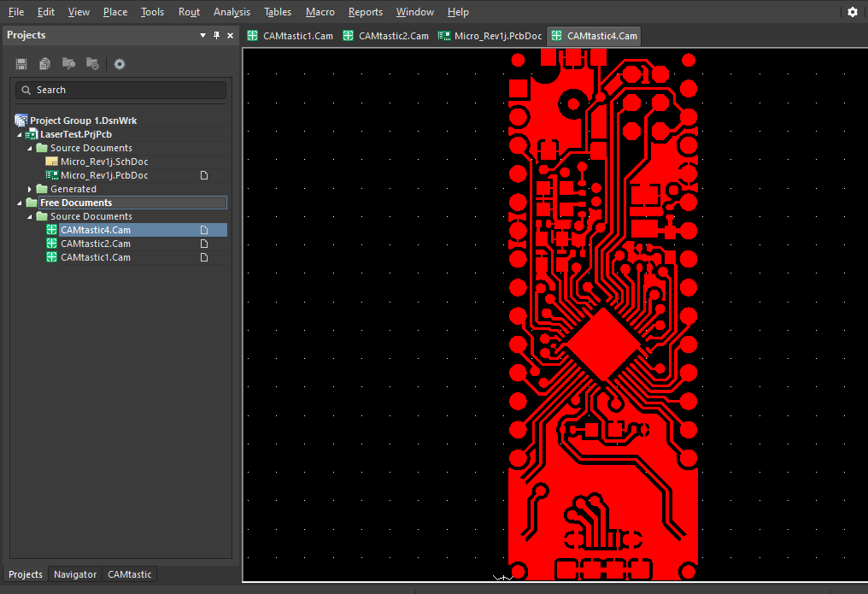Click the large diamond IC pad in CAM view
The width and height of the screenshot is (868, 594).
click(603, 344)
